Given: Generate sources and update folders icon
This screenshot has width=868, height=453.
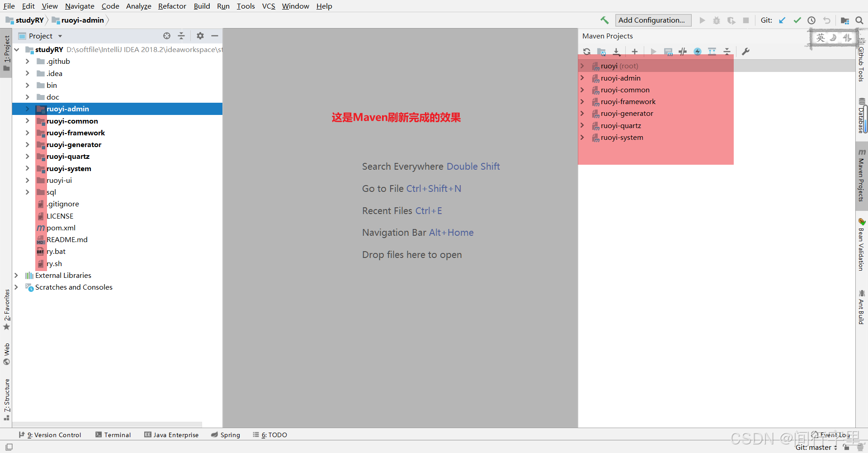Looking at the screenshot, I should (601, 52).
